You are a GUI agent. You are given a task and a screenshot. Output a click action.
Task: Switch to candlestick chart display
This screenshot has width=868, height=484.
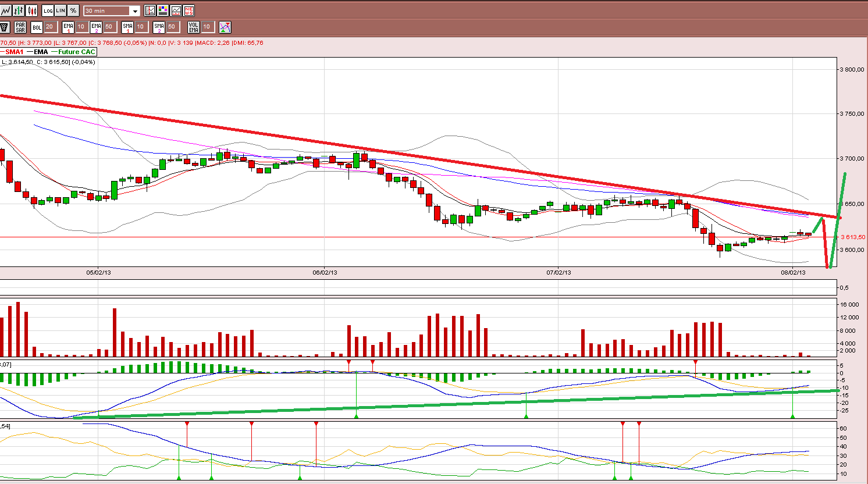[x=32, y=10]
